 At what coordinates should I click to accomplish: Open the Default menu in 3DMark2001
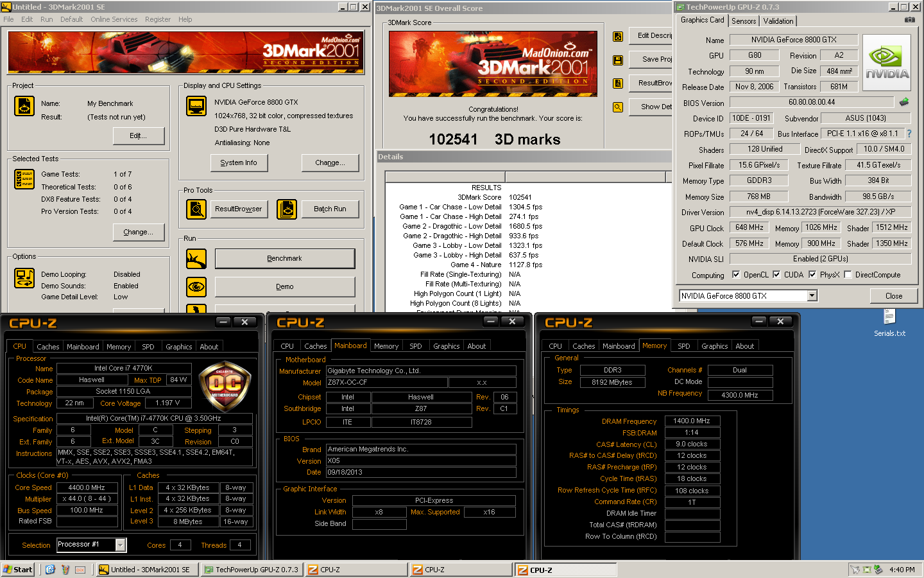[71, 19]
